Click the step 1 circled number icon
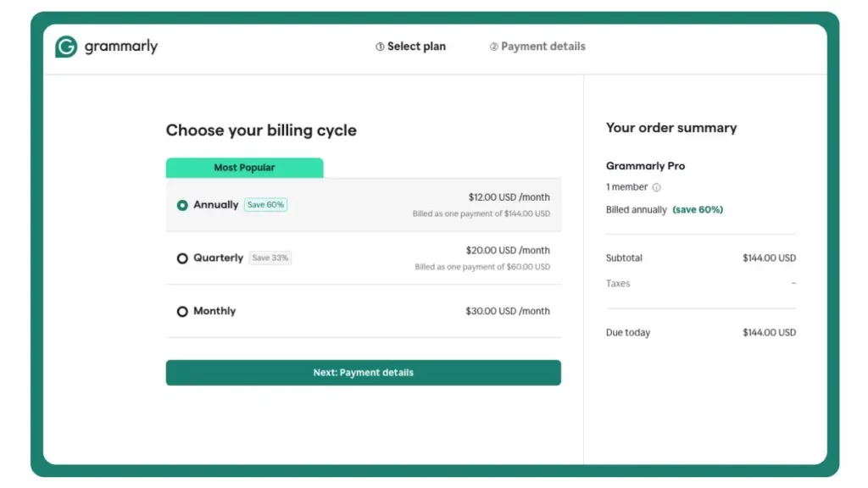Viewport: 868px width, 488px height. (380, 47)
